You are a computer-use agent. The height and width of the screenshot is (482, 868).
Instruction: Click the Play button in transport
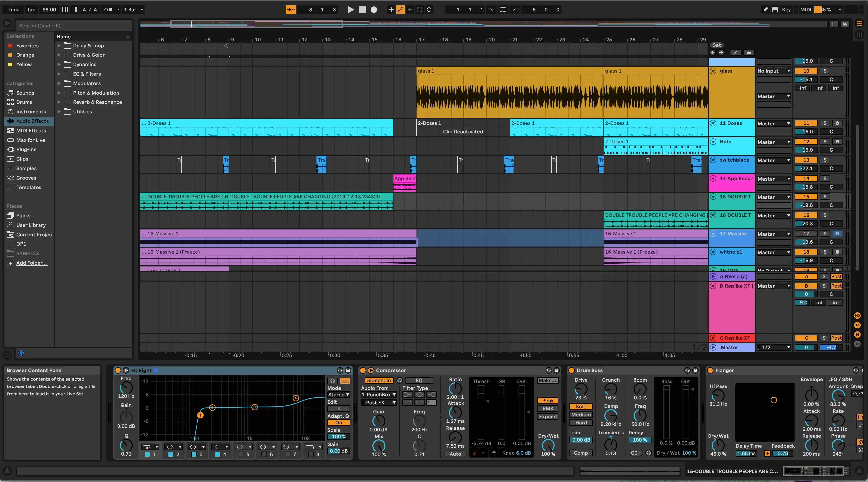[x=351, y=10]
